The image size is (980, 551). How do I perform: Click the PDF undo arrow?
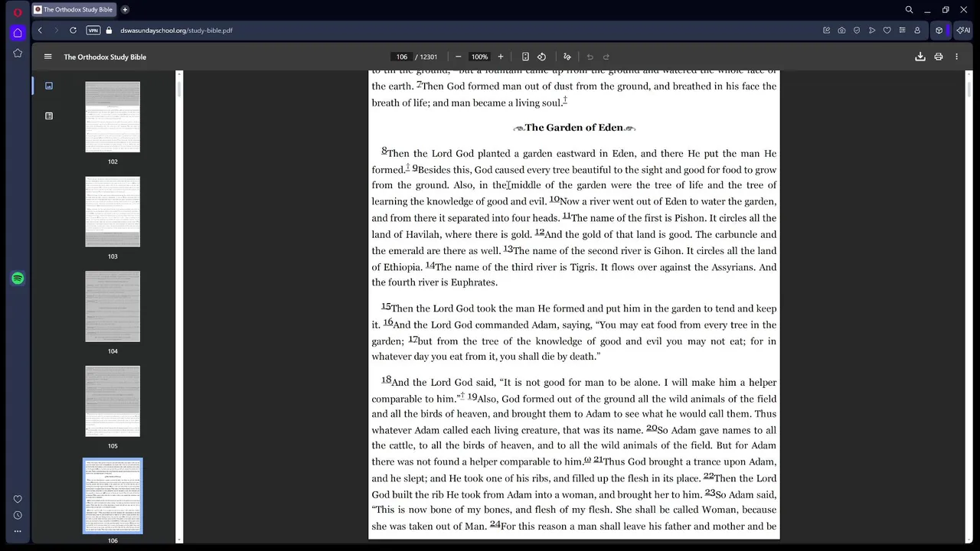(590, 57)
